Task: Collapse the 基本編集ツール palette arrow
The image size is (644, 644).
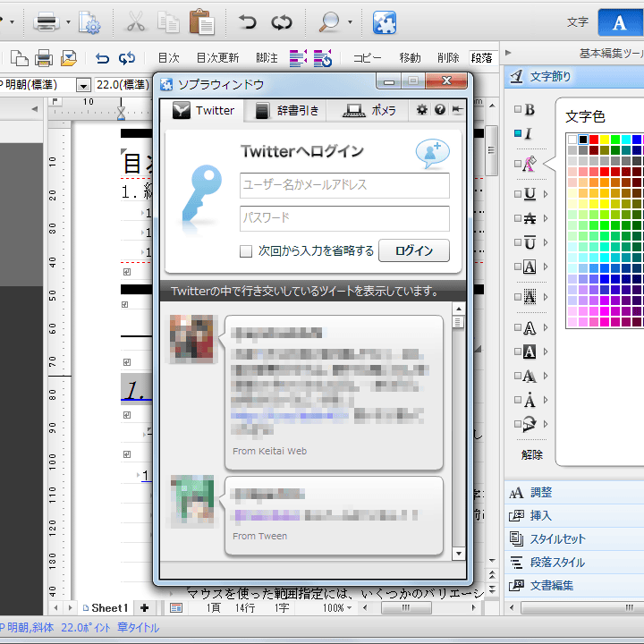Action: pyautogui.click(x=508, y=53)
